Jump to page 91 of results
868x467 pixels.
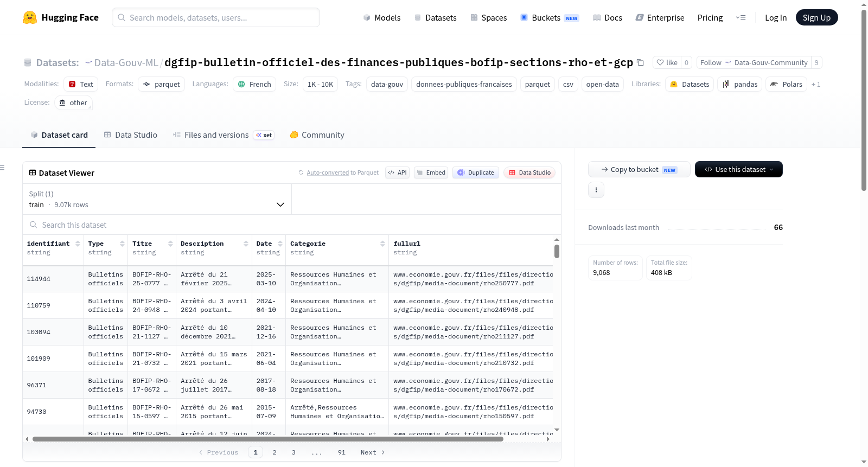coord(341,452)
